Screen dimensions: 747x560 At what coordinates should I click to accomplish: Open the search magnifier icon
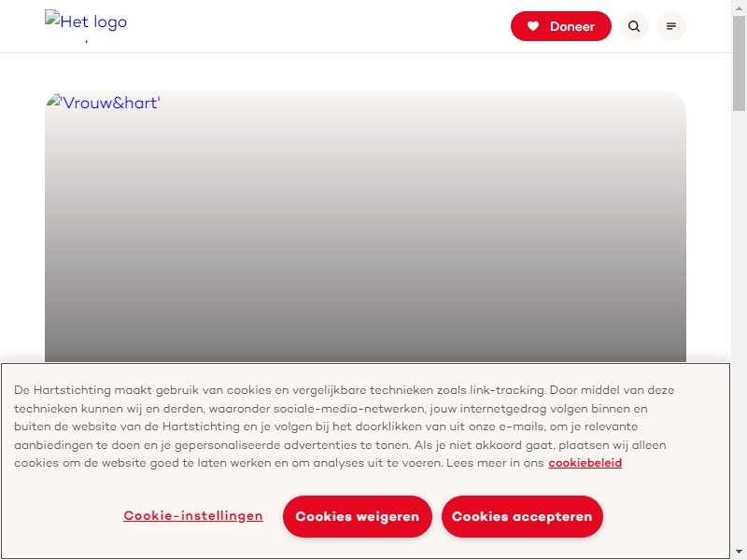(634, 26)
